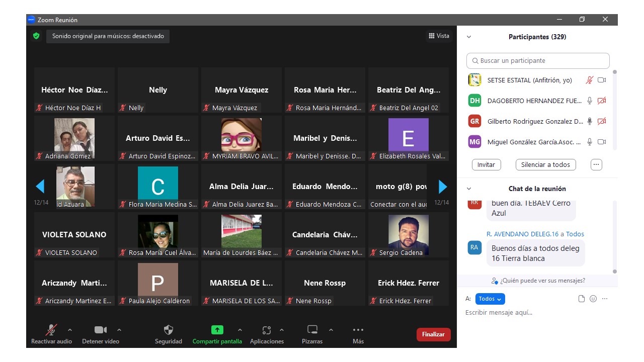
Task: Open the Todos recipient dropdown in chat
Action: coord(490,299)
